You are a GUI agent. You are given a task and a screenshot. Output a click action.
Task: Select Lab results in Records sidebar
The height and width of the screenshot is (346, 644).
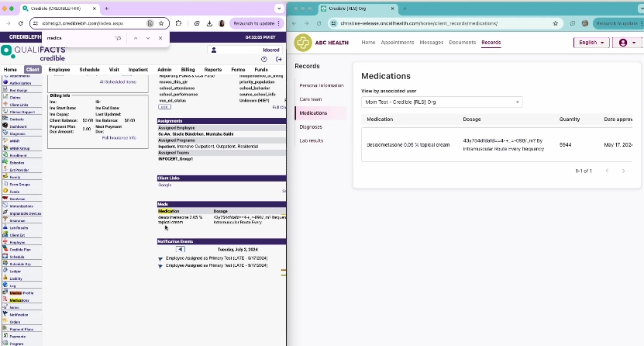tap(312, 140)
